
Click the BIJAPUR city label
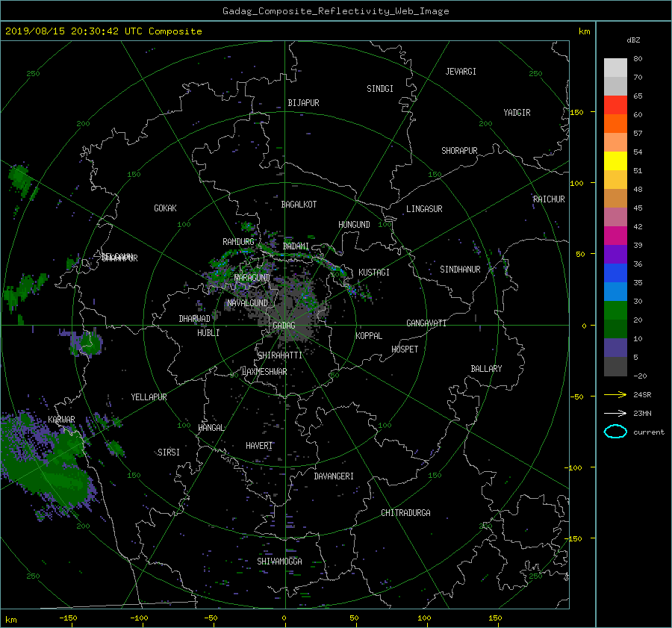pos(303,103)
